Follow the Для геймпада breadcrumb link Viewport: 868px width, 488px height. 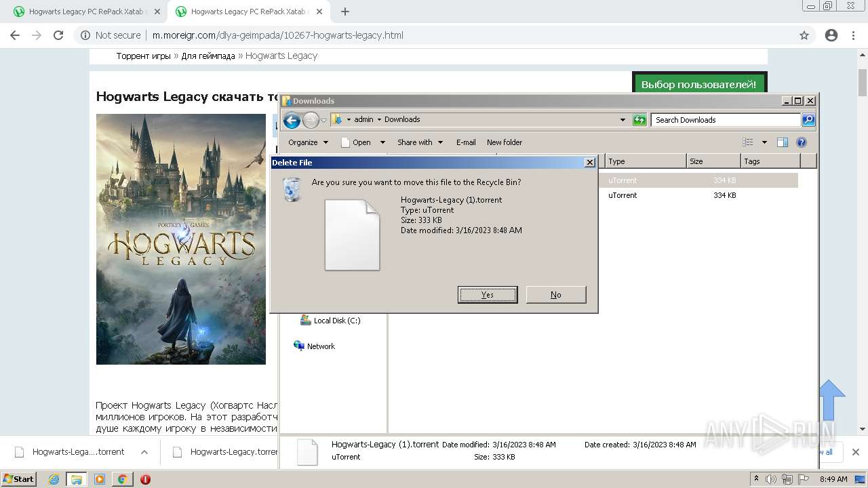(x=208, y=56)
